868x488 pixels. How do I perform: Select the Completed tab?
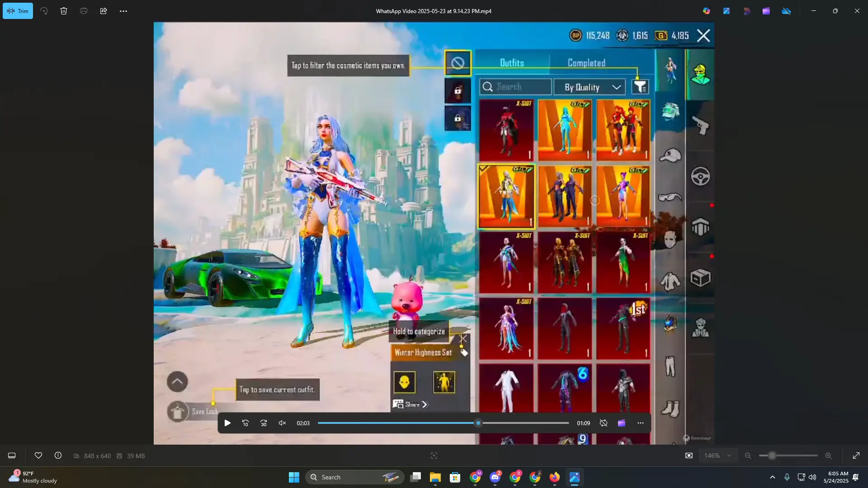pos(586,63)
